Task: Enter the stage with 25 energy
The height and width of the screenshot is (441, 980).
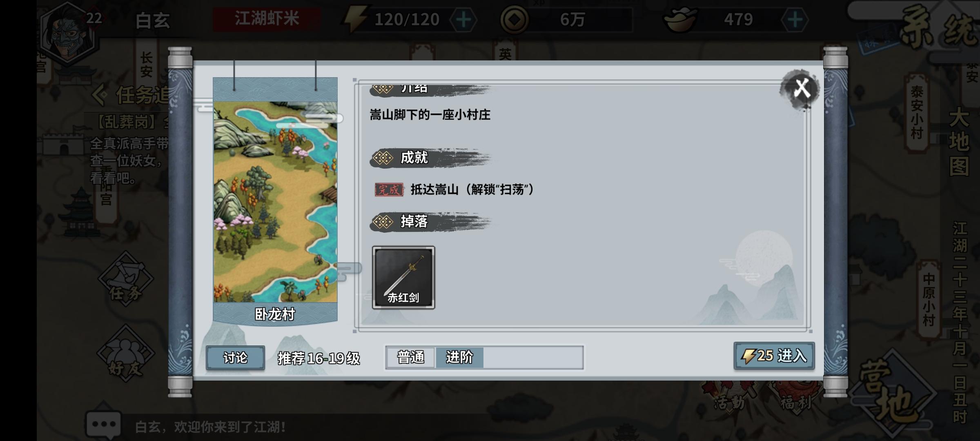Action: pos(774,356)
